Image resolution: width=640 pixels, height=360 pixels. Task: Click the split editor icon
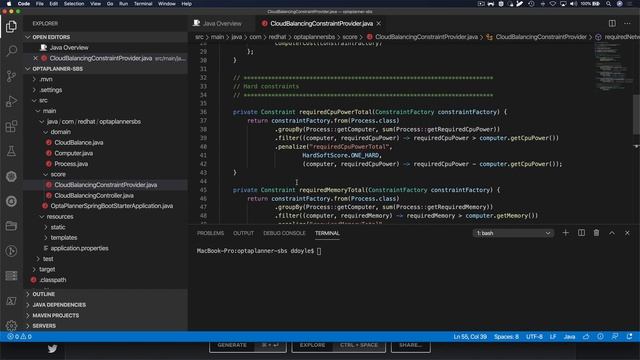612,23
